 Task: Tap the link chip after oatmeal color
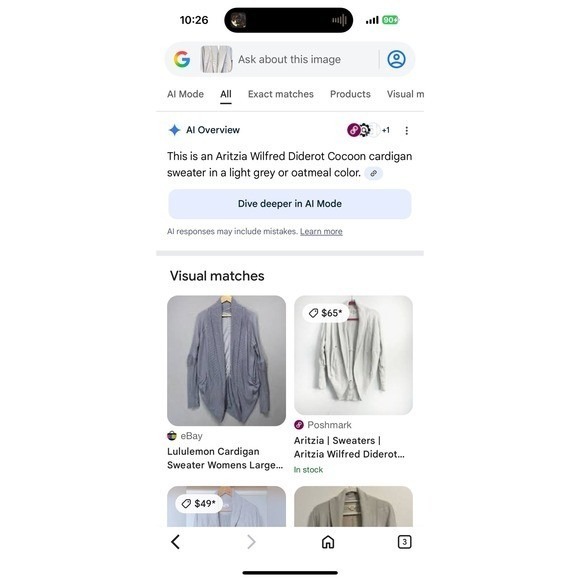pyautogui.click(x=374, y=173)
